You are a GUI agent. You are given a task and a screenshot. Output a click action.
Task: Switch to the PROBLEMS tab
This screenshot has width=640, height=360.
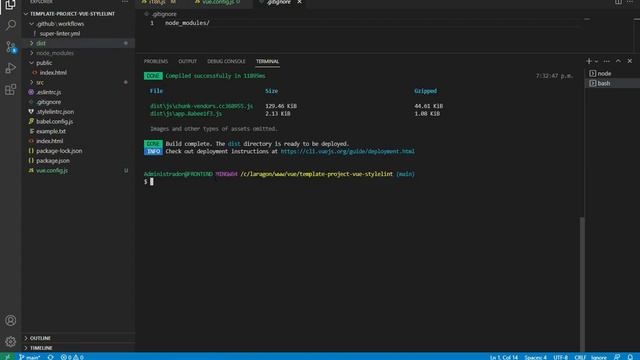(x=156, y=61)
